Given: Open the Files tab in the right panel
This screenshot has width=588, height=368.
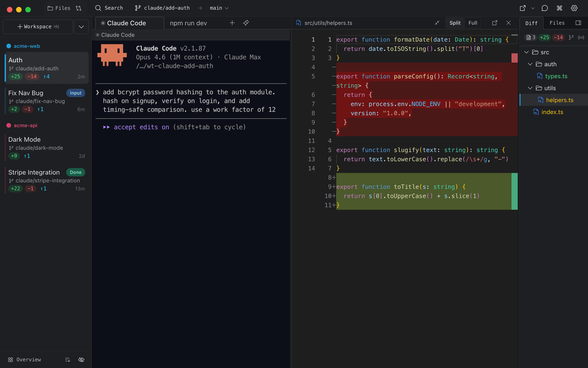Looking at the screenshot, I should (557, 23).
